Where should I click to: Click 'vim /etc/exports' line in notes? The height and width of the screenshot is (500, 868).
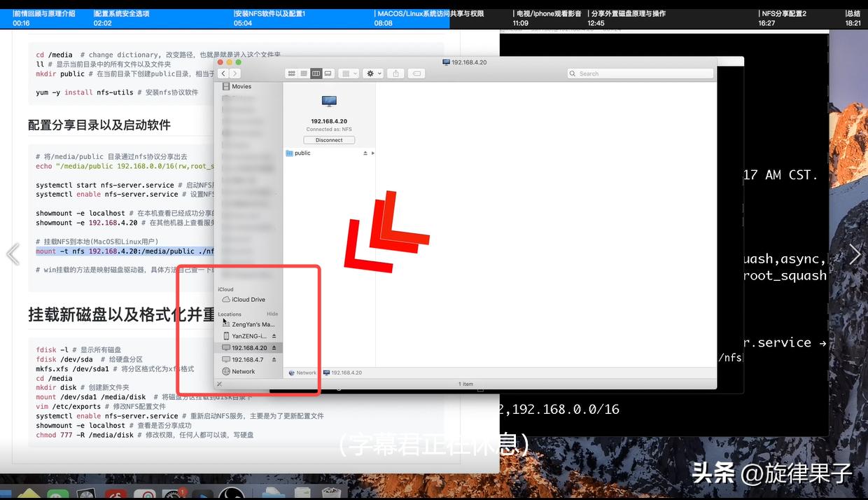[x=101, y=406]
